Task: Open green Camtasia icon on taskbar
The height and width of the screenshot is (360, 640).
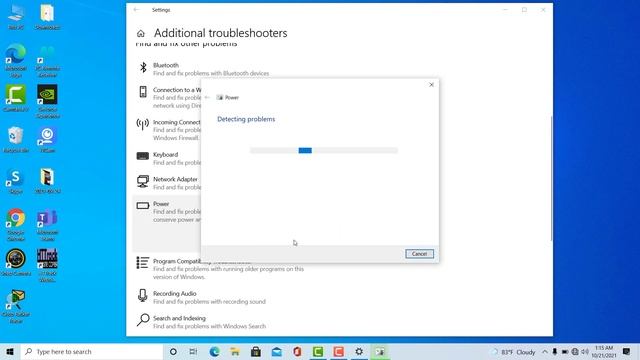Action: 318,351
